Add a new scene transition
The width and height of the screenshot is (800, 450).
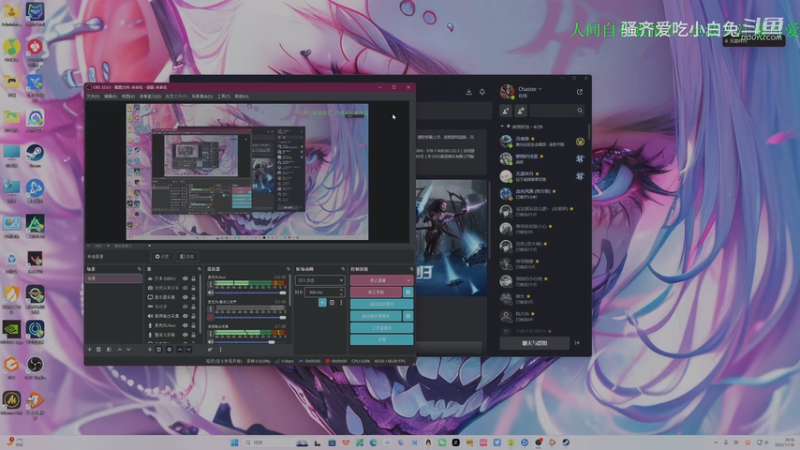(322, 303)
